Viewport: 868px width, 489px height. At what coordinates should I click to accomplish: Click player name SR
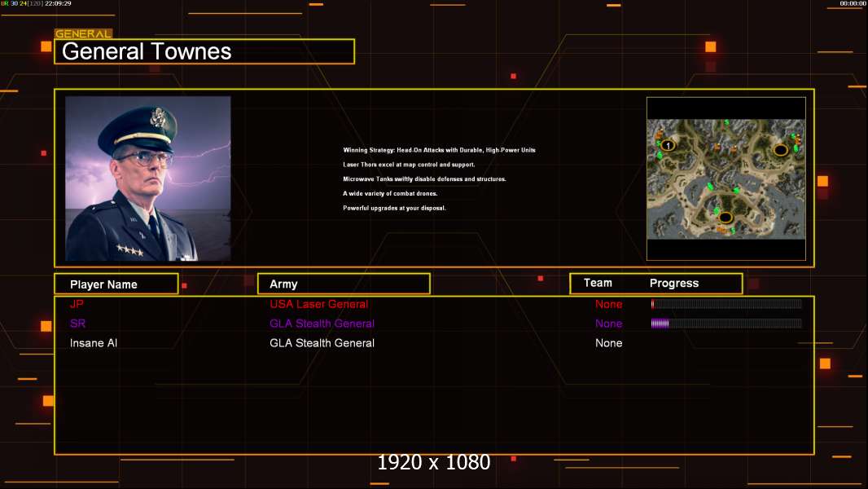77,324
